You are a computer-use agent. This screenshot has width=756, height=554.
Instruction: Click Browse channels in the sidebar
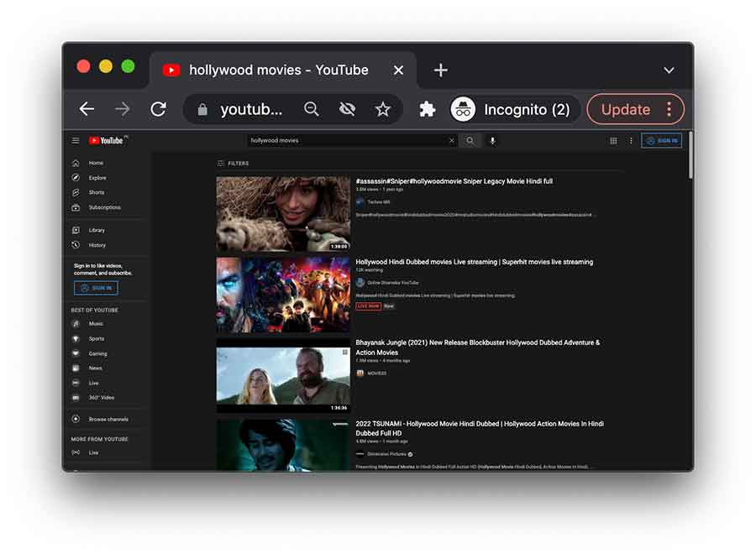[x=107, y=419]
